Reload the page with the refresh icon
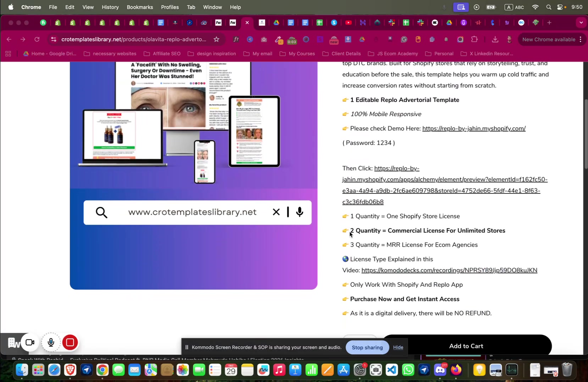This screenshot has height=382, width=588. click(x=37, y=39)
